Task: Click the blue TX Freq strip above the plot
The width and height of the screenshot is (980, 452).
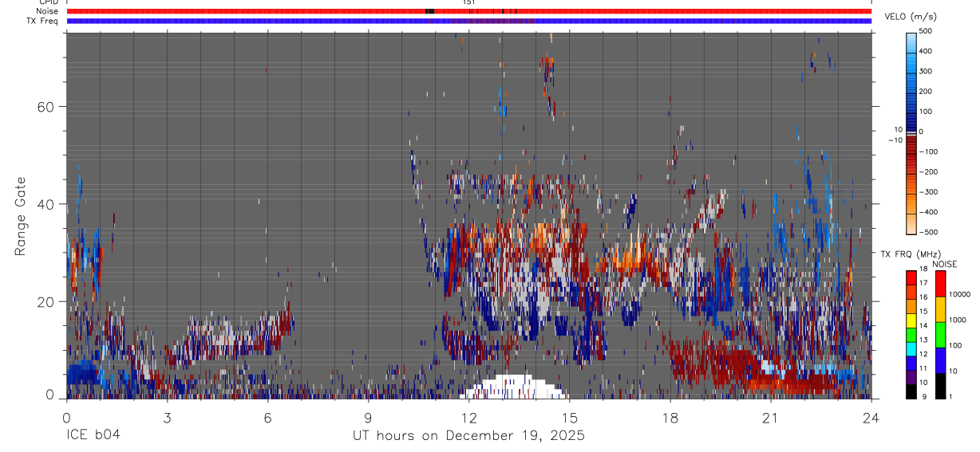Action: 468,21
